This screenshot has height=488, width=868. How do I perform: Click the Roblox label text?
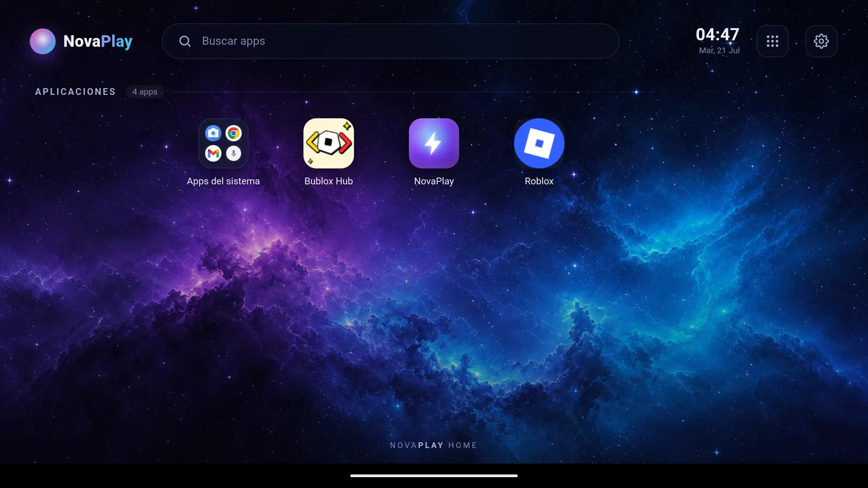(x=539, y=181)
